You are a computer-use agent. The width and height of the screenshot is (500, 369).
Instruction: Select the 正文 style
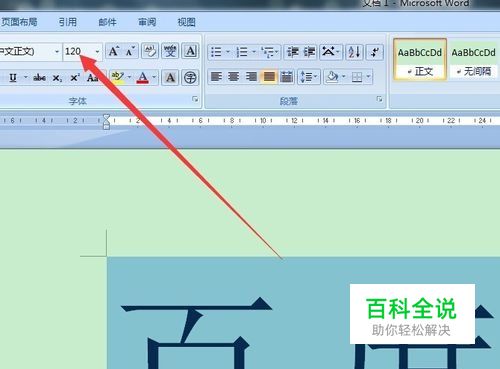(420, 59)
